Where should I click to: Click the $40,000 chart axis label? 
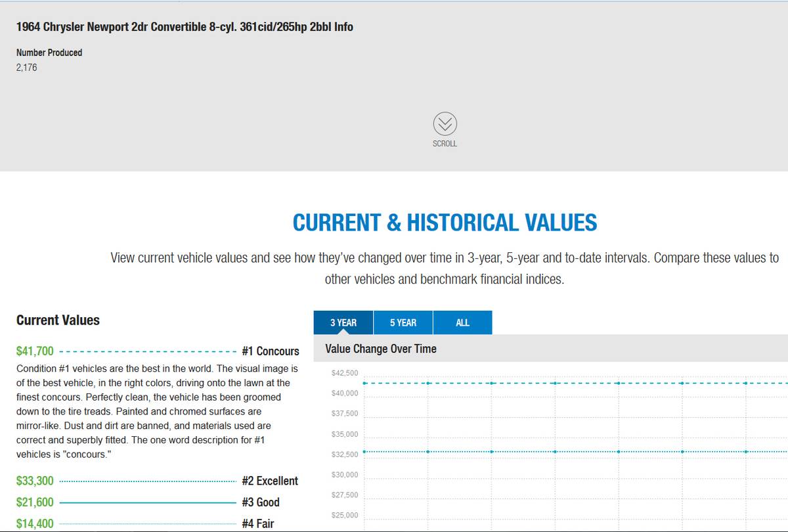pyautogui.click(x=345, y=393)
